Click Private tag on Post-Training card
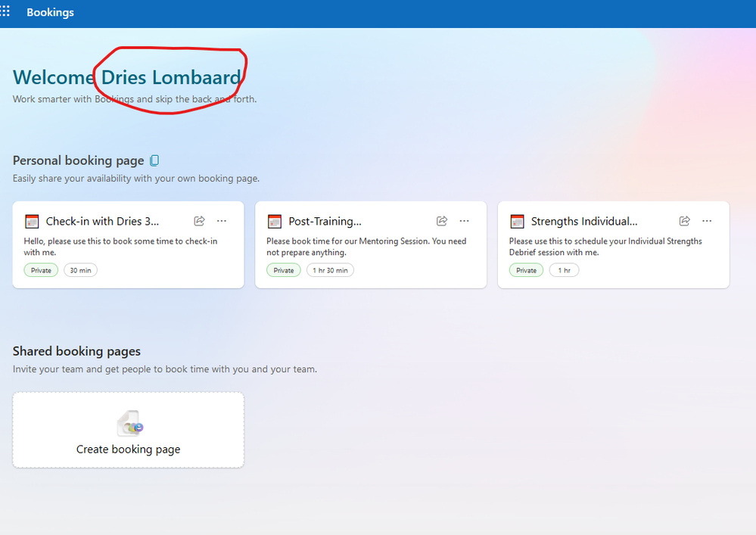756x535 pixels. (x=284, y=270)
